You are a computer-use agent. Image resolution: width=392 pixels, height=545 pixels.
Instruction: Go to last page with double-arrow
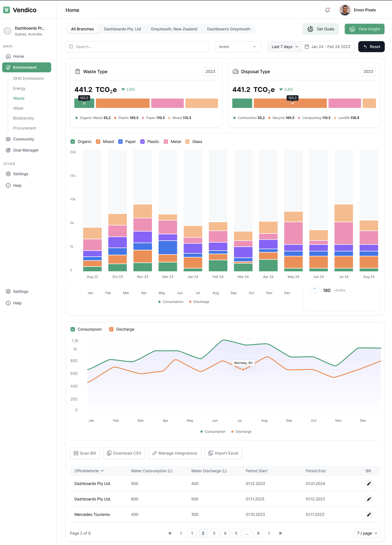tap(280, 533)
